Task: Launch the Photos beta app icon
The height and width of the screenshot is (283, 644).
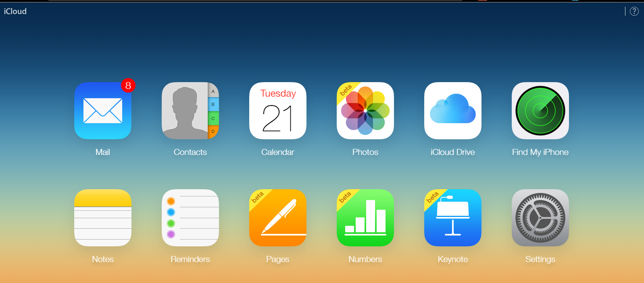Action: 365,111
